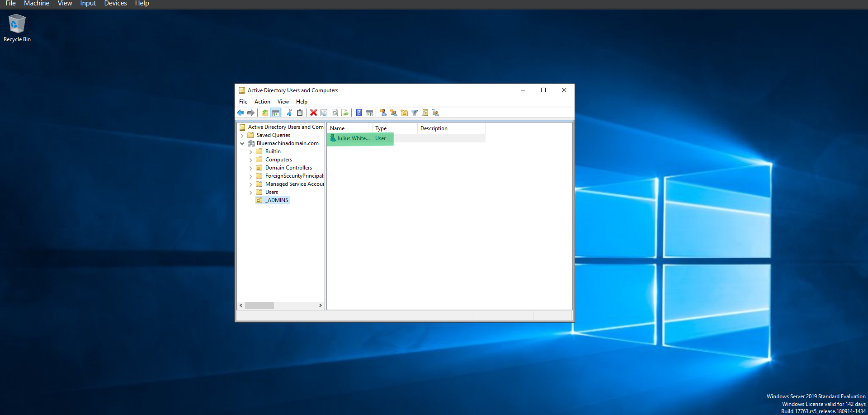Create new organizational unit toolbar icon
Image resolution: width=868 pixels, height=415 pixels.
(x=404, y=113)
